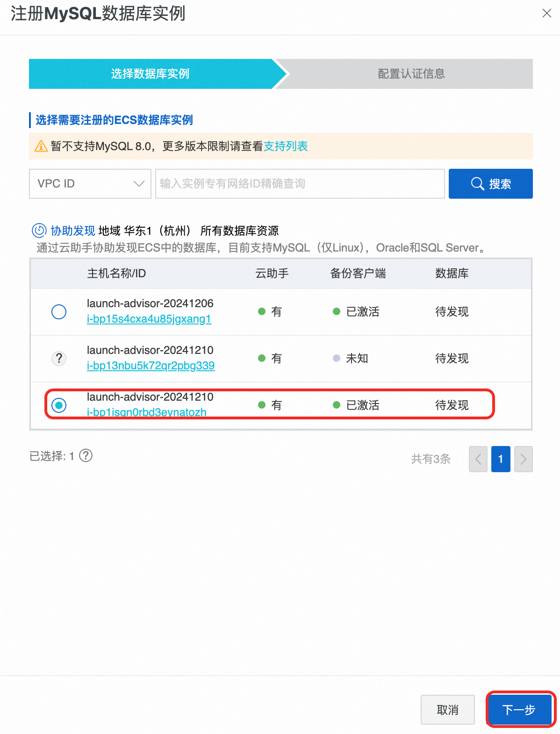
Task: Click the 下一步 button
Action: 519,710
